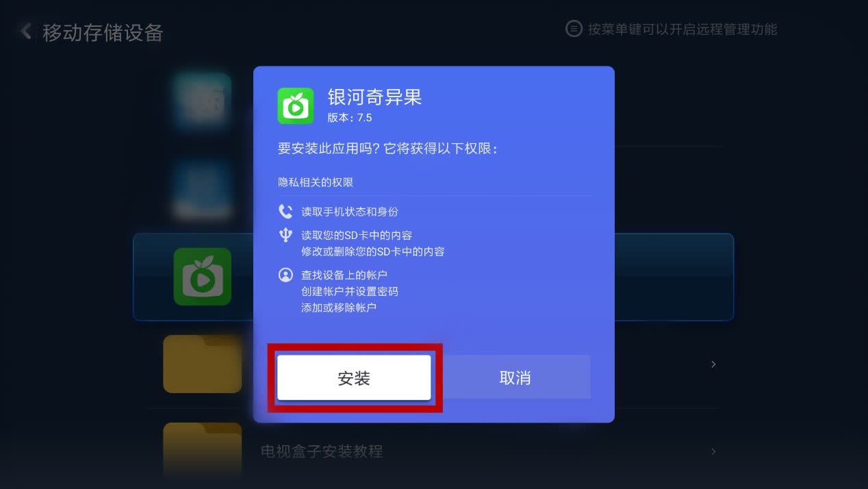Click the highlighted selected APK list row
This screenshot has width=868, height=489.
tap(433, 277)
